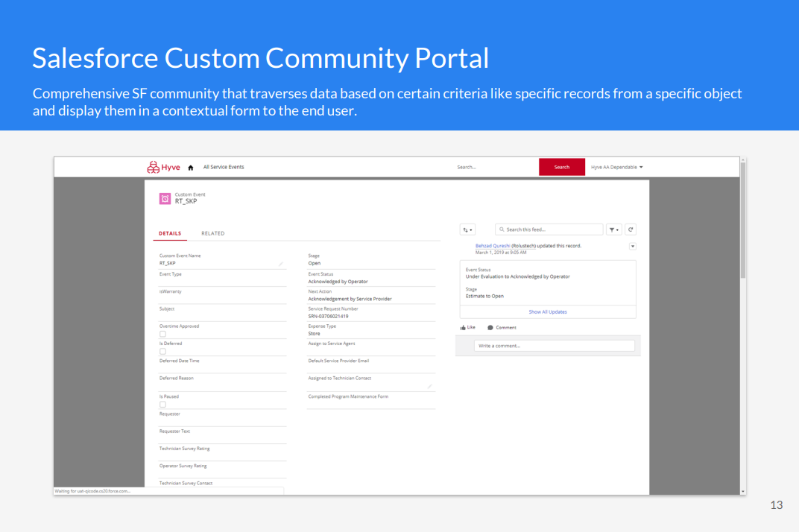Edit Custom Event Name using the pencil icon

(x=281, y=264)
